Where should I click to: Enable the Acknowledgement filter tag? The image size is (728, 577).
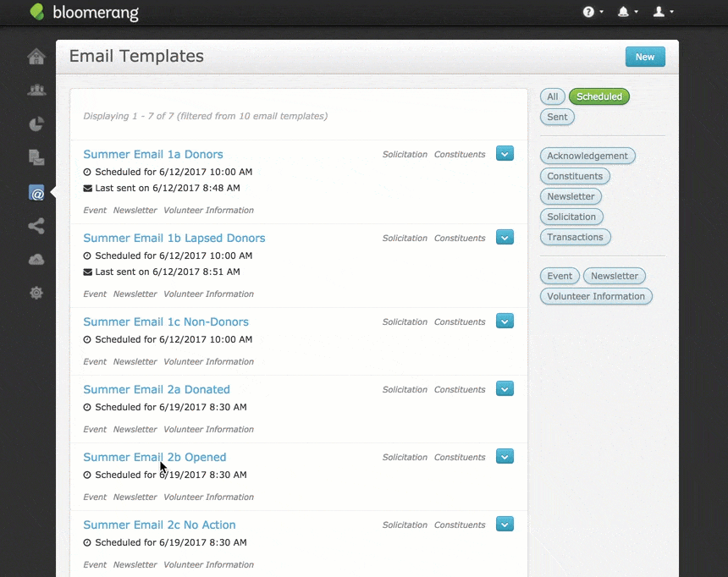pyautogui.click(x=587, y=156)
